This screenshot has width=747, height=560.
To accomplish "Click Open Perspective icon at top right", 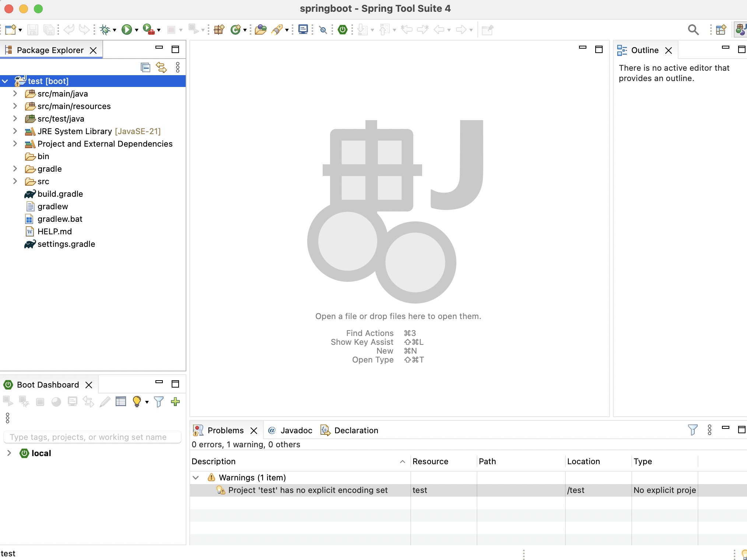I will click(x=721, y=29).
